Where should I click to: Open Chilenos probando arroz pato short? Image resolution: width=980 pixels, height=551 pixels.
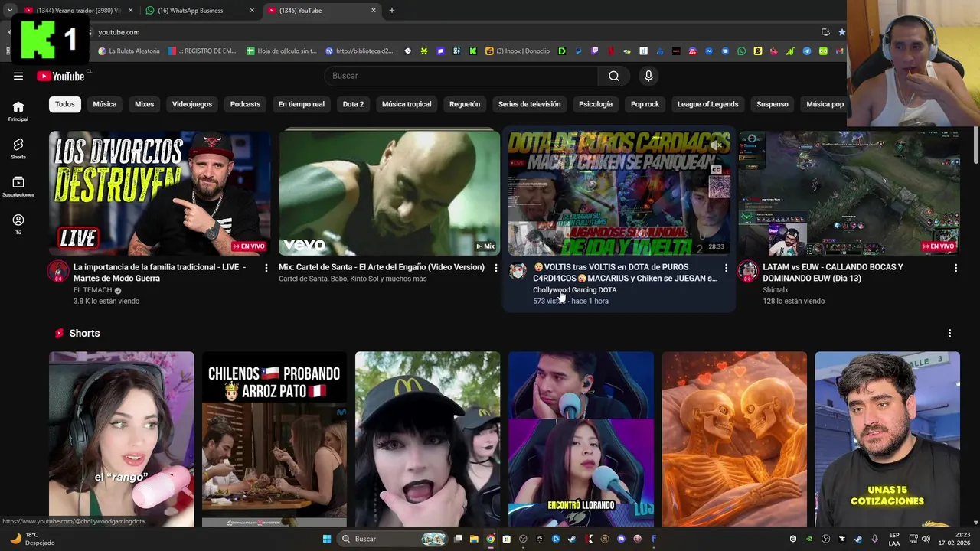(274, 439)
